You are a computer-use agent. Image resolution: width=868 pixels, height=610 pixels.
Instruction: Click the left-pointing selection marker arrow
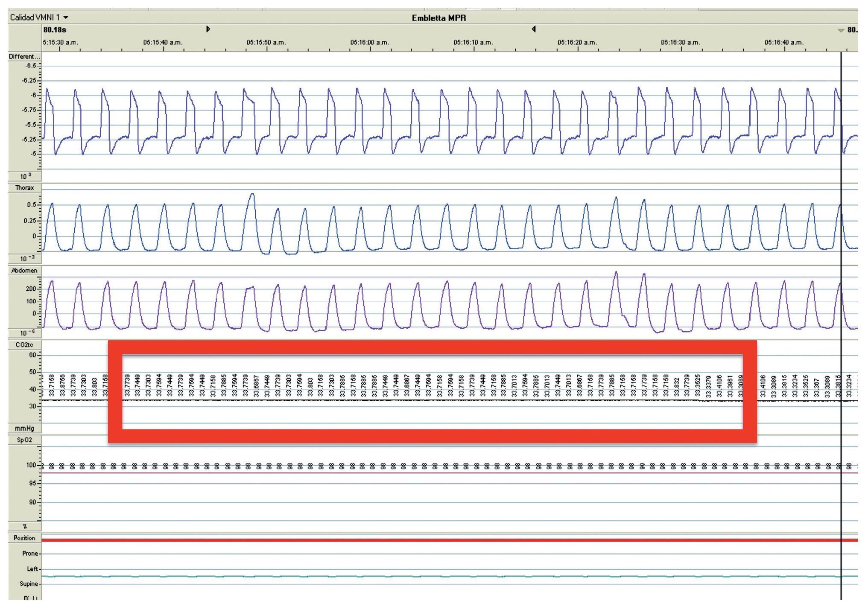tap(534, 29)
